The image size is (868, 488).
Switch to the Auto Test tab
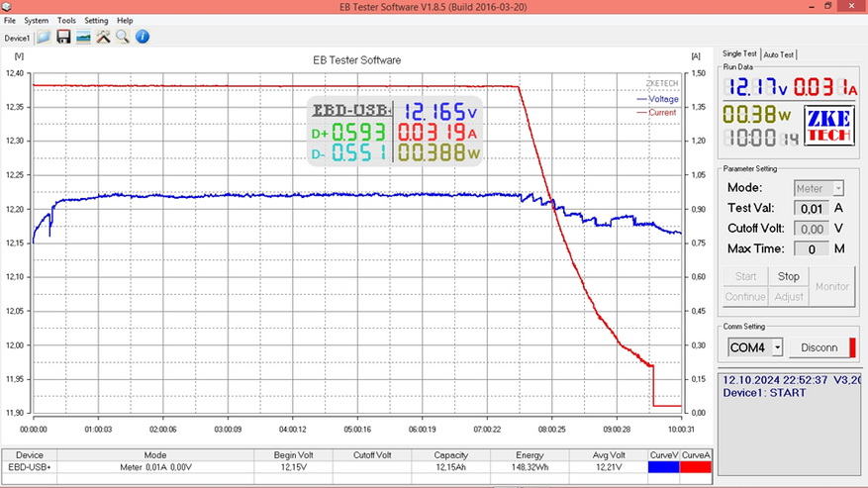(x=778, y=54)
